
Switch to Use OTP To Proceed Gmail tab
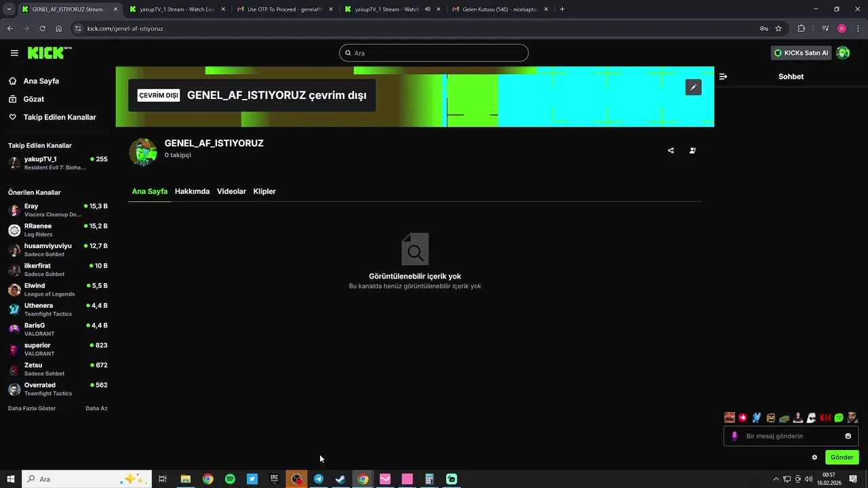point(285,9)
